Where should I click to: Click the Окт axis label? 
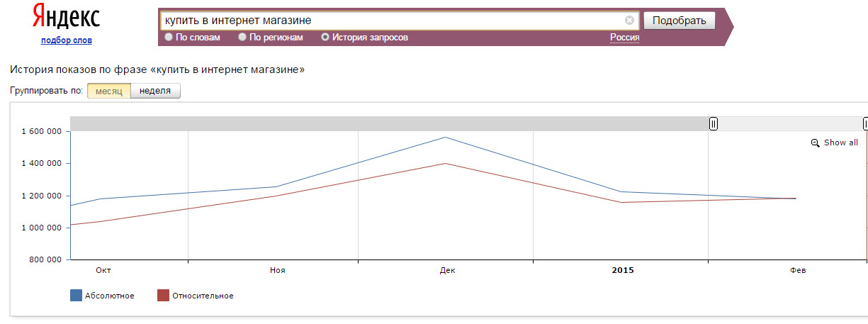tap(103, 271)
